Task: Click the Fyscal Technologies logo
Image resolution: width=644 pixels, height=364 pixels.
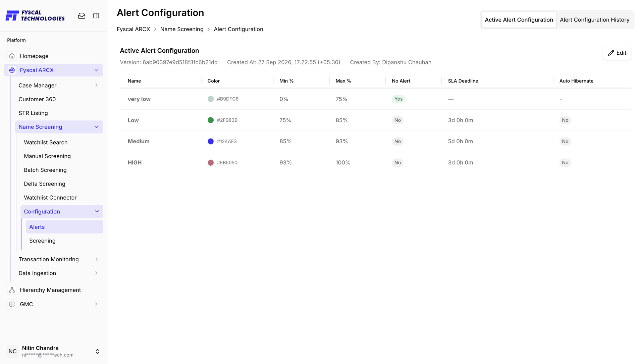Action: (x=35, y=16)
